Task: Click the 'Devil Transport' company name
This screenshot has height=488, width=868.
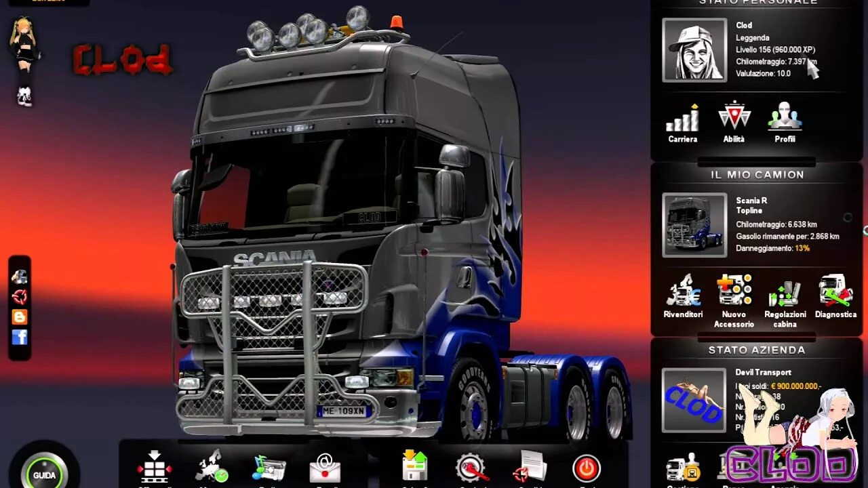Action: 763,372
